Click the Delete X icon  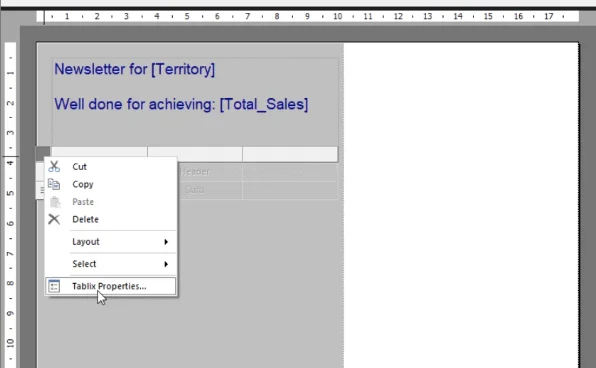coord(54,219)
